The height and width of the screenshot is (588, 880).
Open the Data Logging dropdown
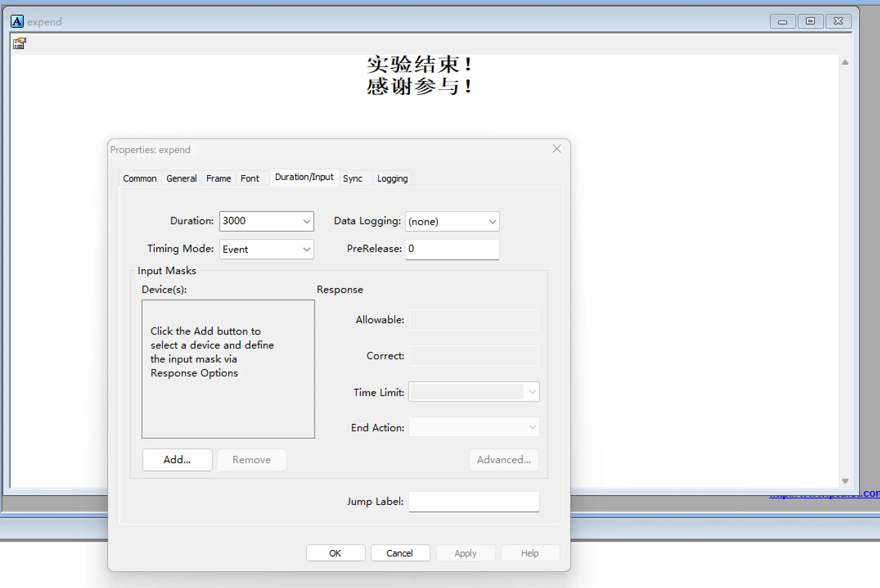pyautogui.click(x=492, y=221)
